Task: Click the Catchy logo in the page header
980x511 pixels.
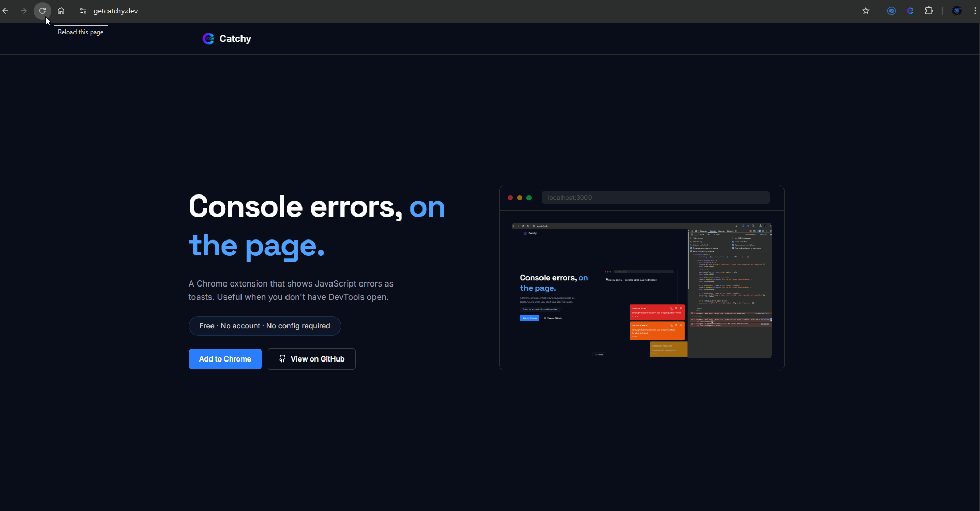Action: (208, 38)
